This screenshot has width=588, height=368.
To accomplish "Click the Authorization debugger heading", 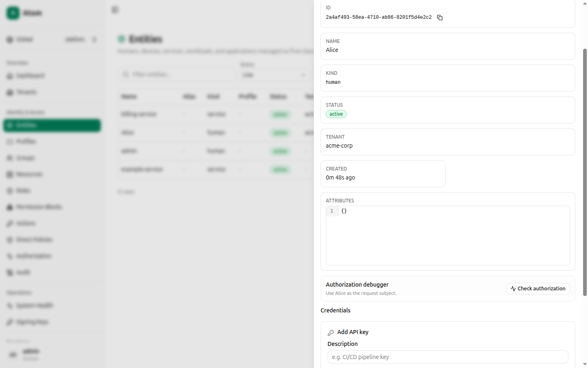I will click(357, 285).
